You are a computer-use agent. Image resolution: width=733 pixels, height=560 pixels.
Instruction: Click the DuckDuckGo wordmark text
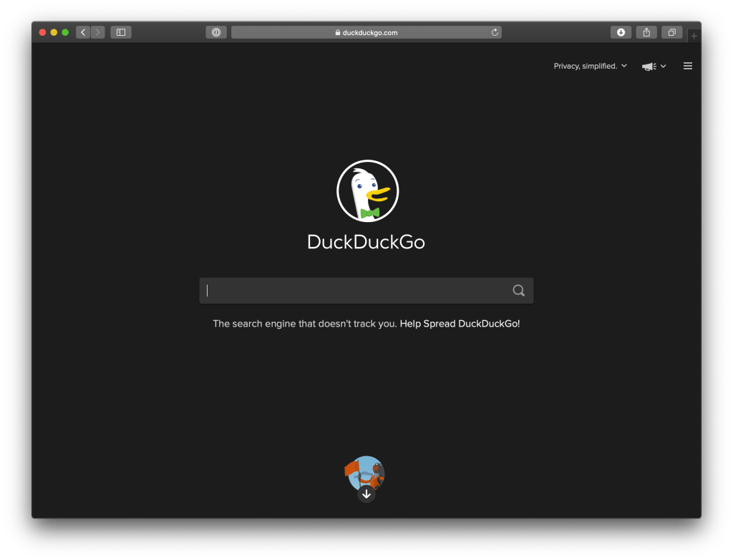[x=366, y=242]
